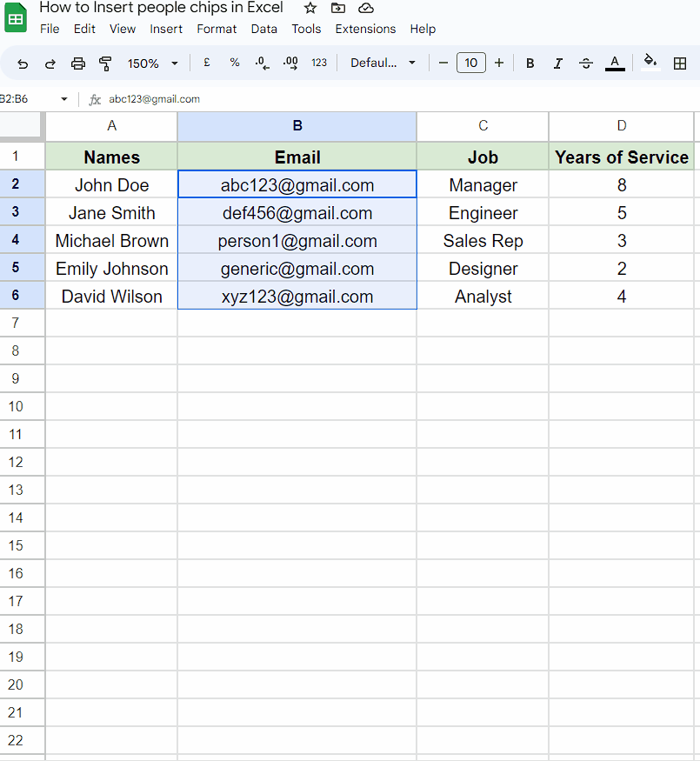Open the text color picker
The width and height of the screenshot is (700, 761).
click(615, 63)
